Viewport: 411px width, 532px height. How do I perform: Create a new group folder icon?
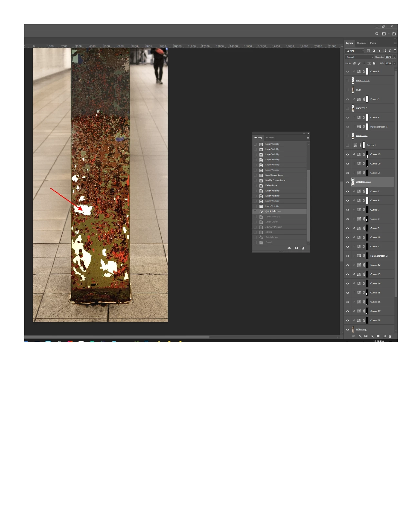(378, 336)
